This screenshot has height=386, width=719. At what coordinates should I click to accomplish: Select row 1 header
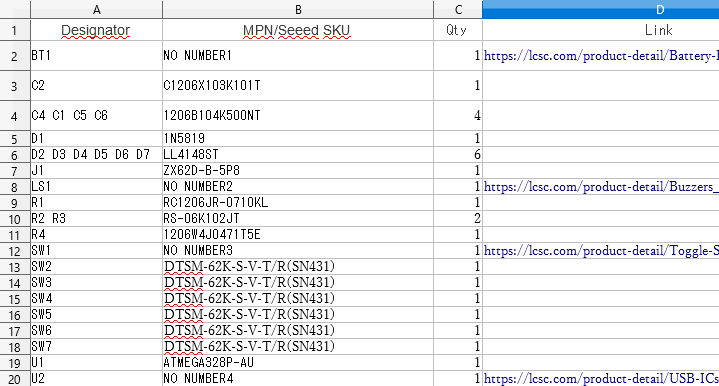point(15,30)
